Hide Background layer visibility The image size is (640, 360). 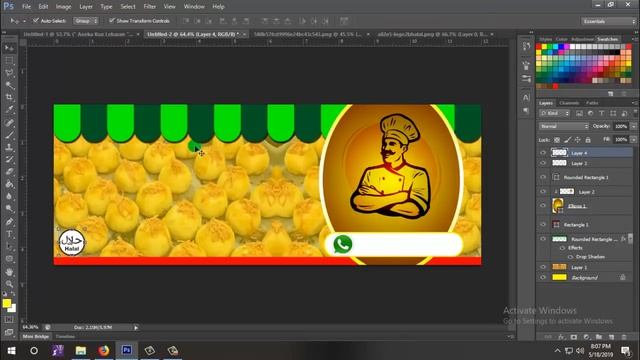point(543,277)
